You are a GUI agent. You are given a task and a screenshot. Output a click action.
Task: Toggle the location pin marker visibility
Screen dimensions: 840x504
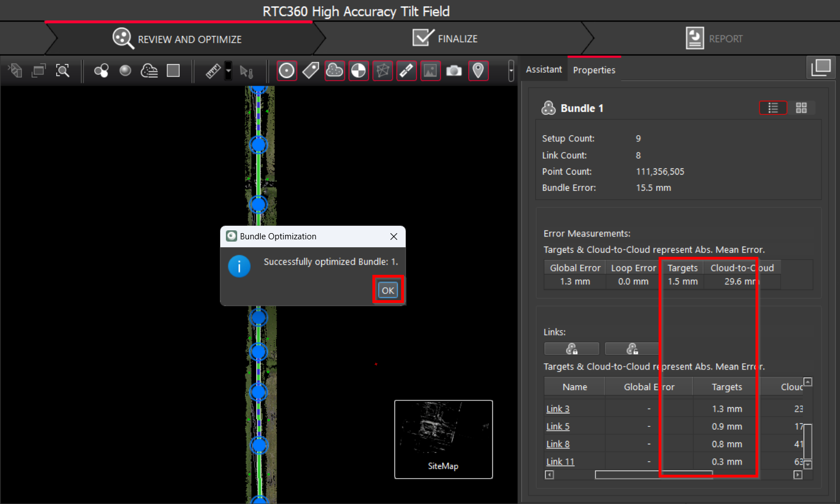pyautogui.click(x=478, y=71)
